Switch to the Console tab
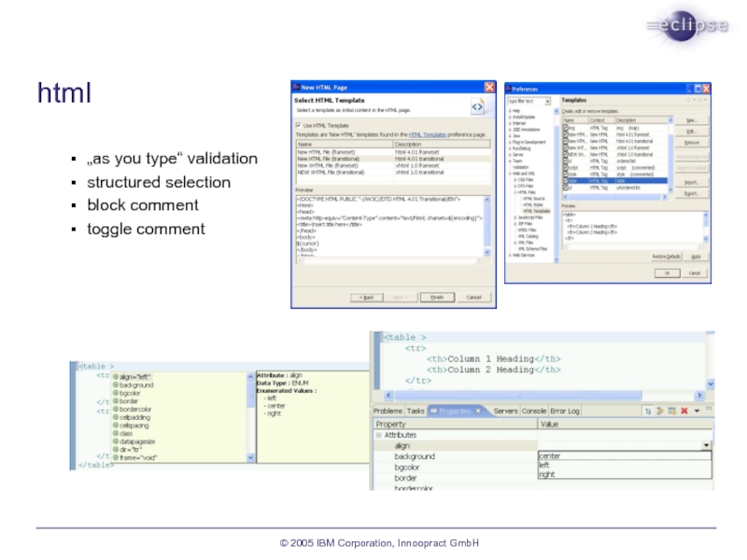 pos(533,411)
